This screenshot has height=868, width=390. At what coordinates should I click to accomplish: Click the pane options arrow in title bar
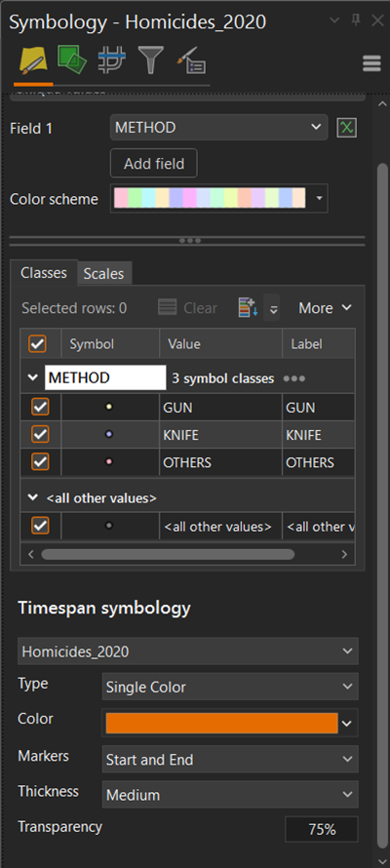pyautogui.click(x=334, y=20)
